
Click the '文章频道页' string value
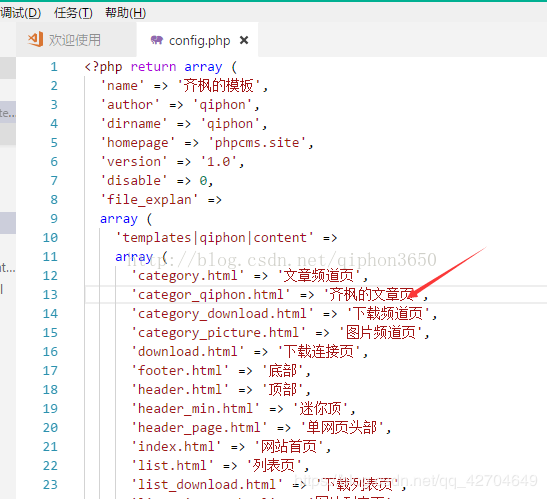tap(319, 276)
